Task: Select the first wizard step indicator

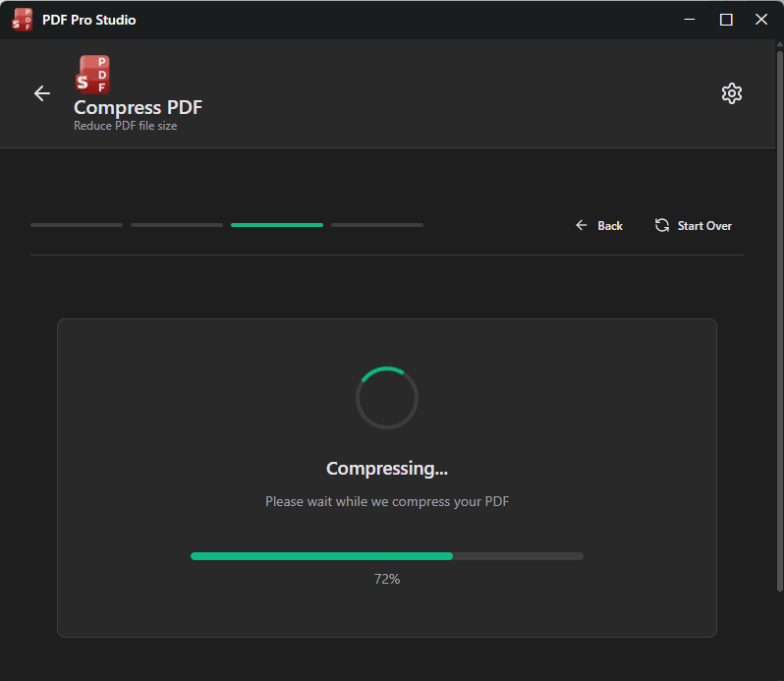Action: pyautogui.click(x=77, y=225)
